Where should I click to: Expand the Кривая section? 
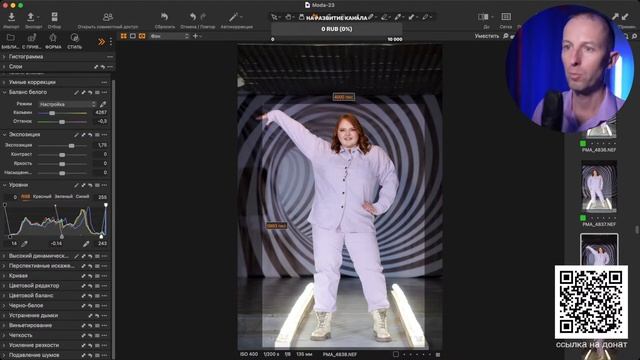click(x=4, y=276)
